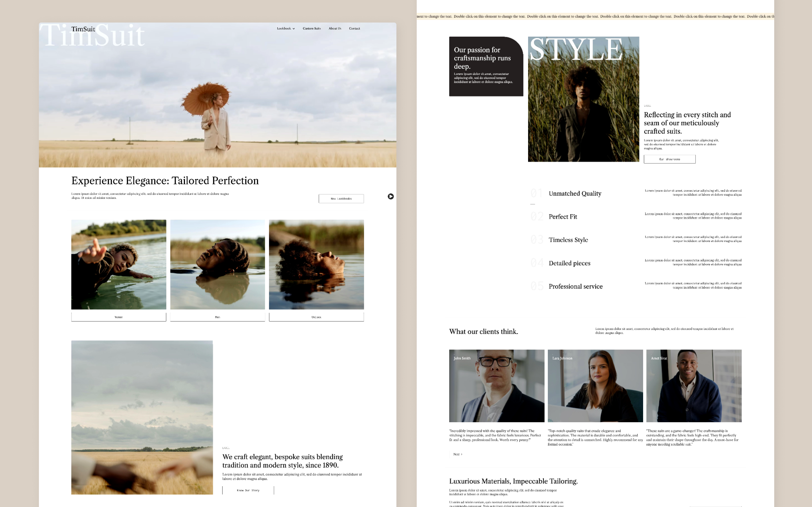Expand the Unmatched Quality list item

(x=575, y=194)
